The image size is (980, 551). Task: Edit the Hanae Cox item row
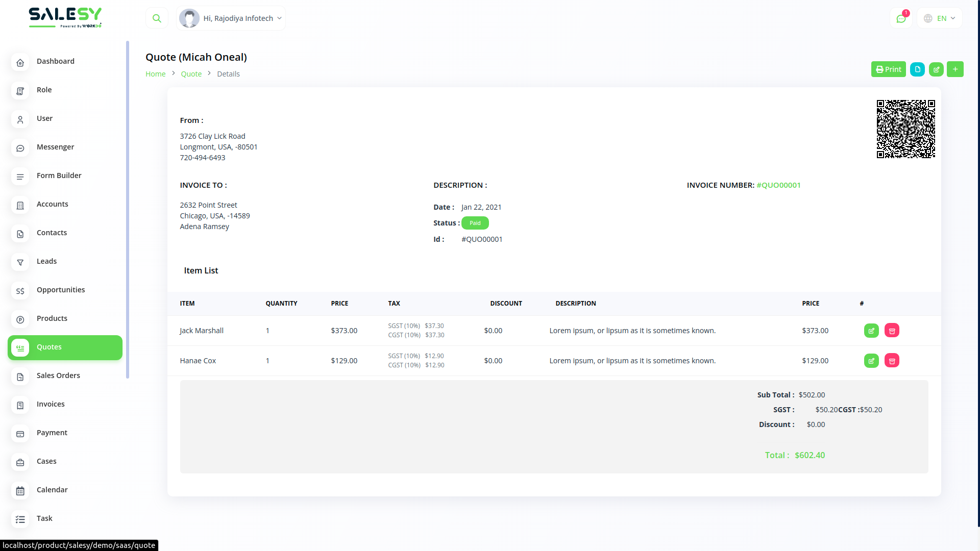point(871,361)
